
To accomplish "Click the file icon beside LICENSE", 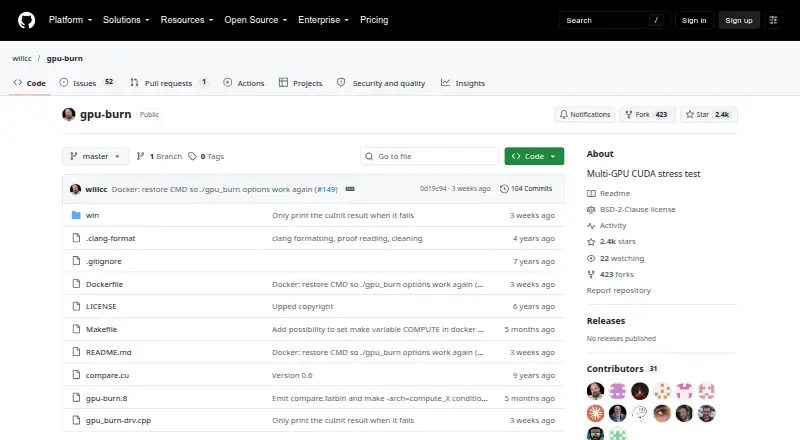I will (76, 306).
